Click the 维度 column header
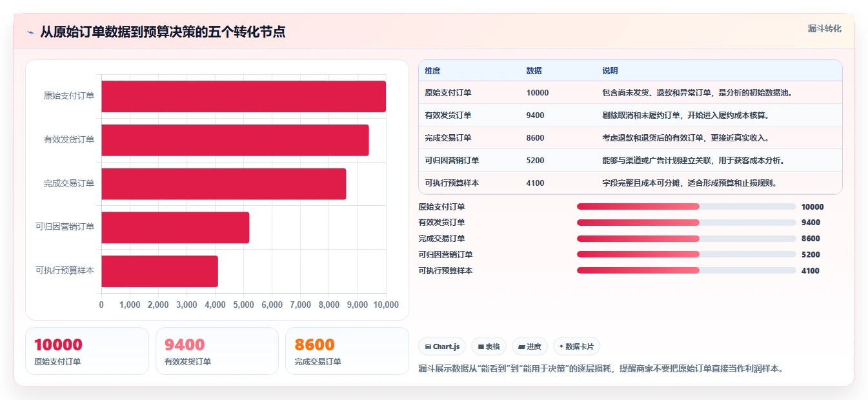The image size is (868, 400). click(432, 71)
